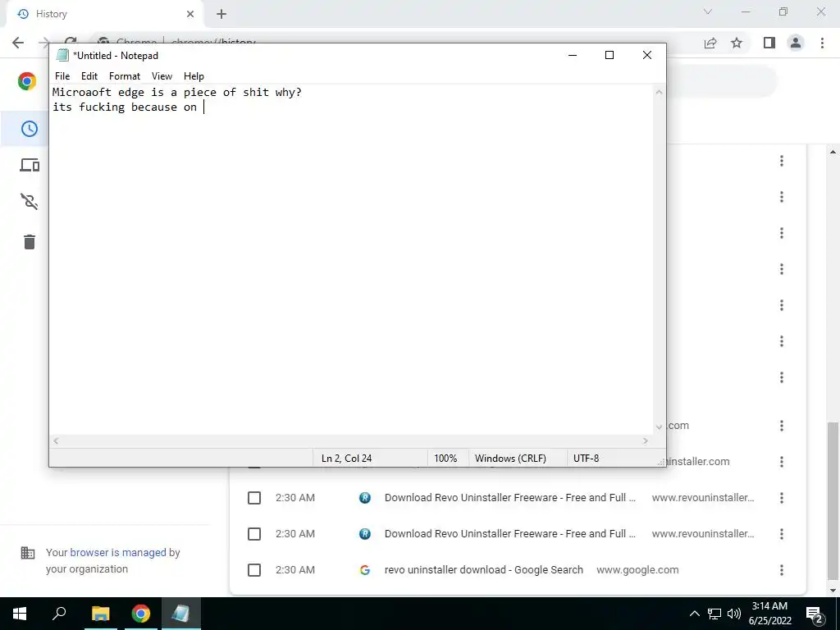This screenshot has height=630, width=840.
Task: Close the History tab
Action: [x=190, y=14]
